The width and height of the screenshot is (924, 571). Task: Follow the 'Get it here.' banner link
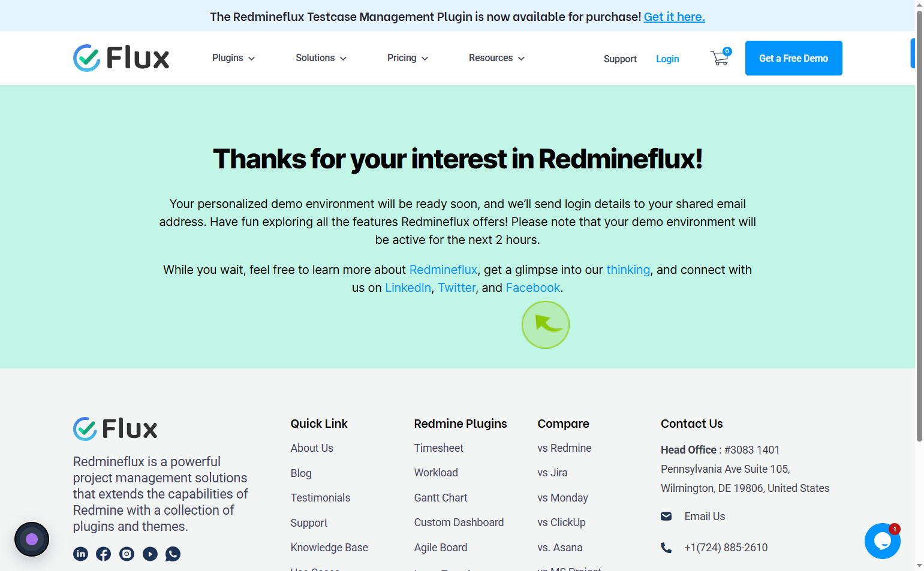pos(674,17)
